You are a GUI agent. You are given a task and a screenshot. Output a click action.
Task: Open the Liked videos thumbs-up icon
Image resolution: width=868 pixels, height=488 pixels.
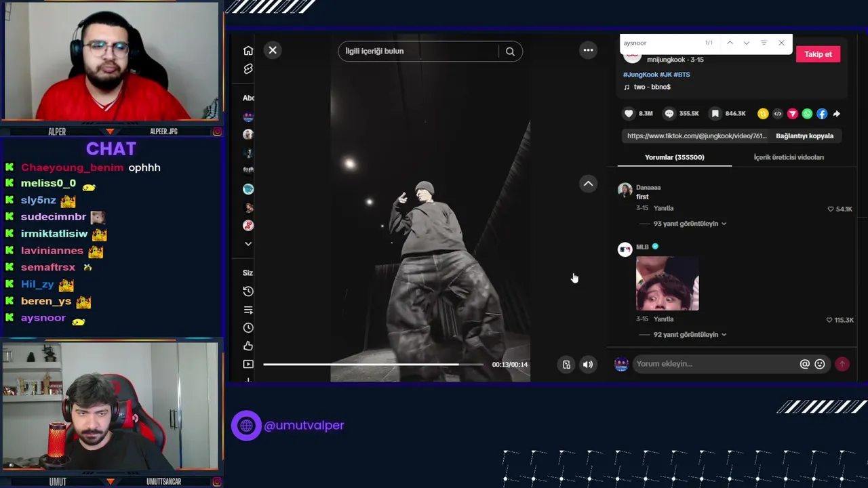click(x=248, y=346)
